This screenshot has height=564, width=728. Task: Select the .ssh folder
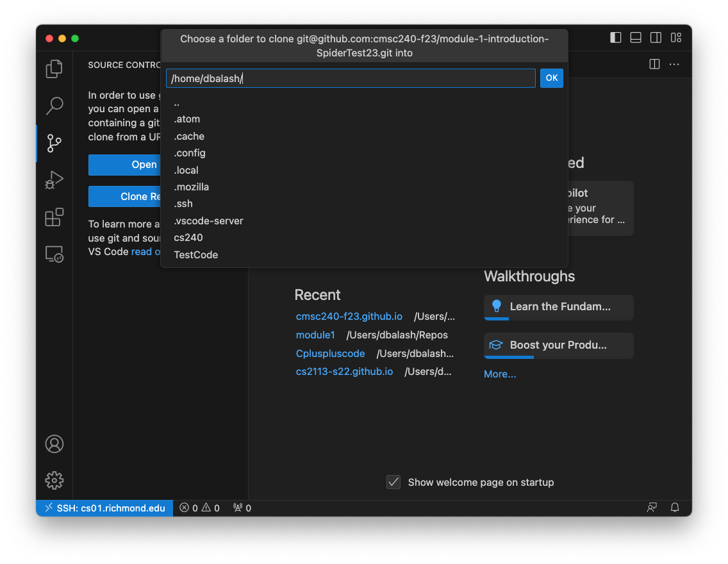click(364, 204)
